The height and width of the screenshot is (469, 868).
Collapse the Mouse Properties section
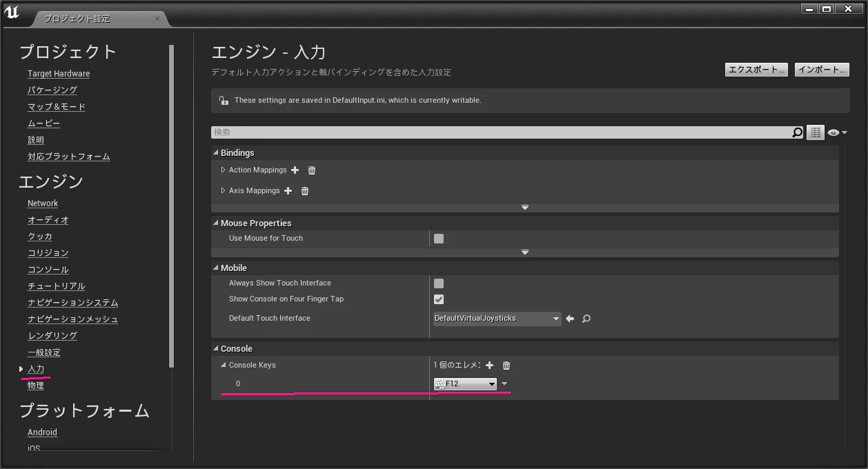click(216, 223)
